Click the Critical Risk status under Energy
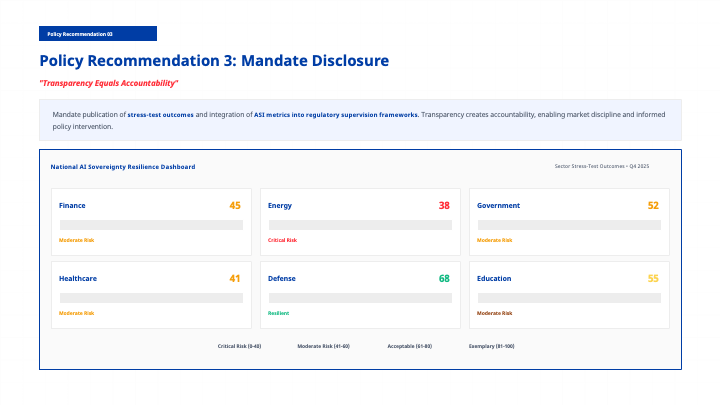Image resolution: width=720 pixels, height=405 pixels. tap(282, 240)
